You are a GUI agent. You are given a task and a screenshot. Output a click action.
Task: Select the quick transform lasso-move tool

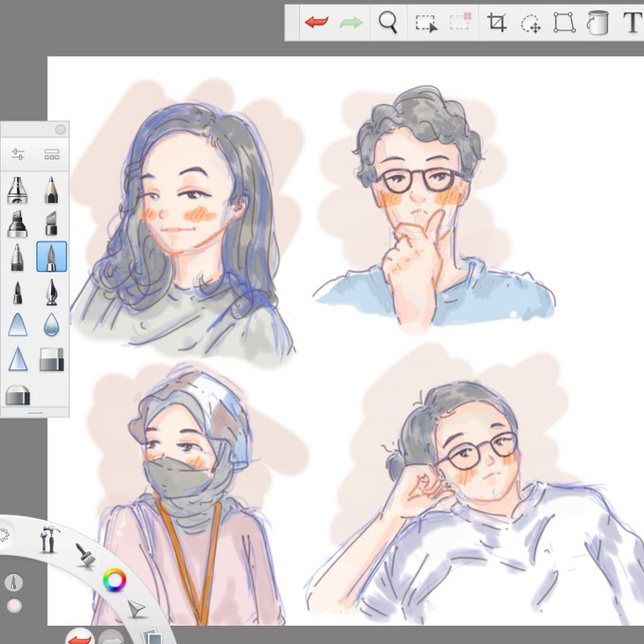point(530,23)
